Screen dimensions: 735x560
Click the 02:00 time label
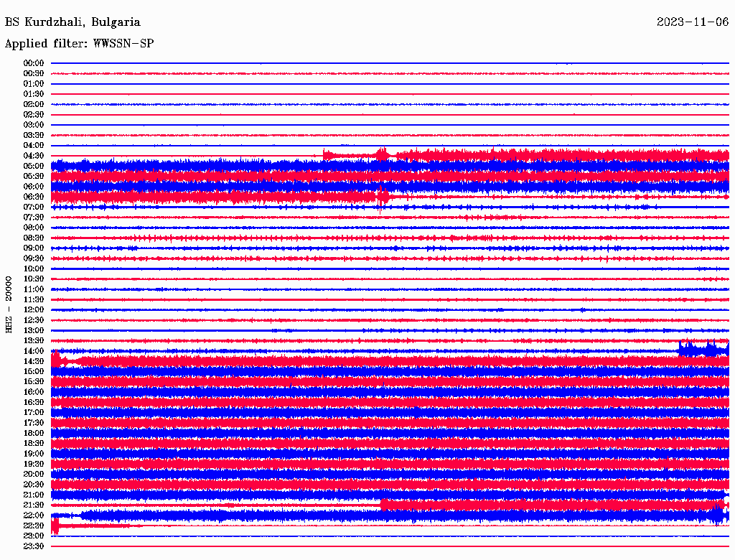pyautogui.click(x=34, y=104)
